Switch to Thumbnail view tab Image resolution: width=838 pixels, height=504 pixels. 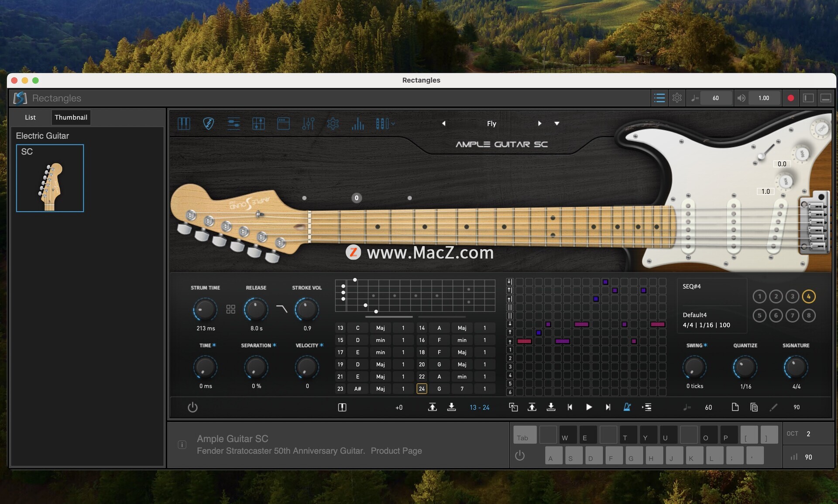[x=71, y=117]
